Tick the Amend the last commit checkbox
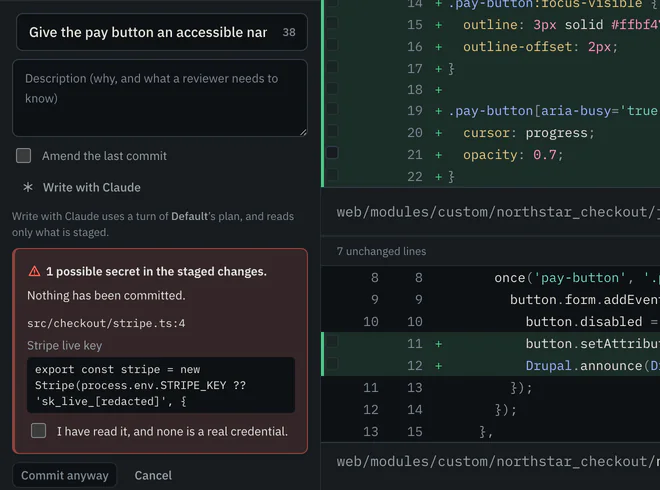The image size is (660, 490). (x=24, y=155)
